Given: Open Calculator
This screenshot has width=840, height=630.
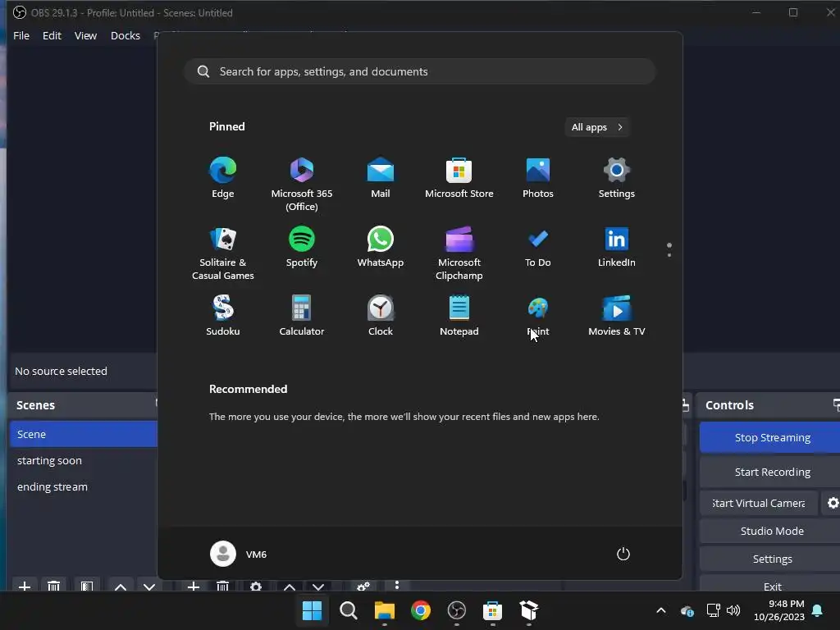Looking at the screenshot, I should point(302,316).
